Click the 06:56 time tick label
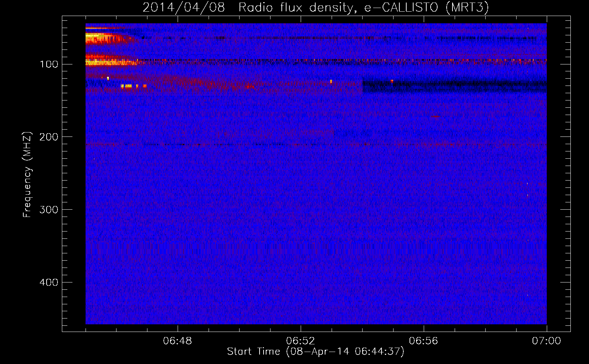Image resolution: width=589 pixels, height=364 pixels. [423, 341]
